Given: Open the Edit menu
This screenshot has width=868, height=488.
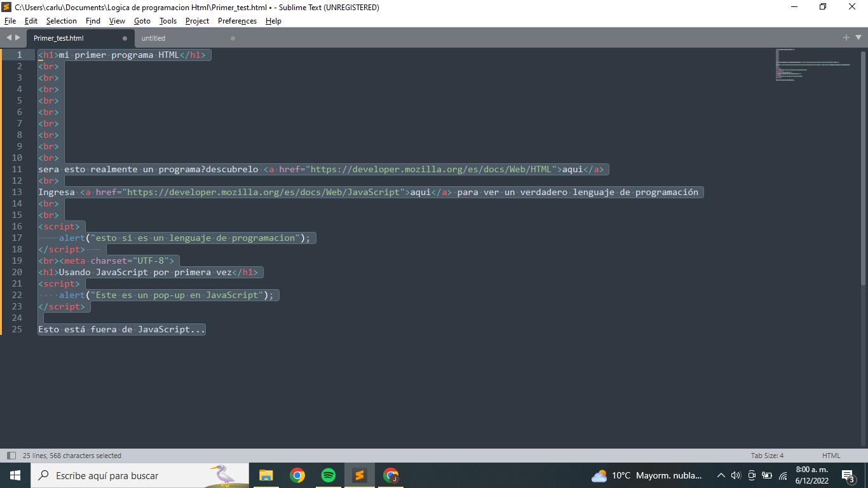Looking at the screenshot, I should pyautogui.click(x=31, y=21).
